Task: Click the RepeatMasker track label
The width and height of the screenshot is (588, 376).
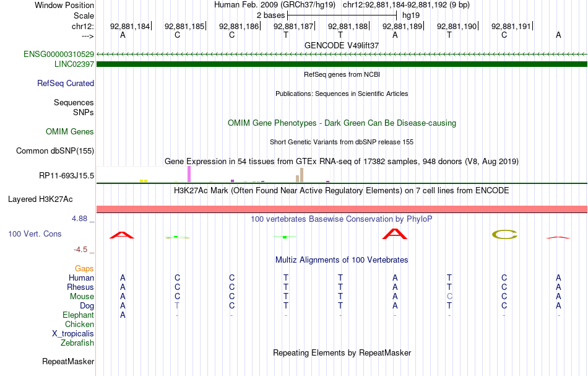Action: [68, 361]
